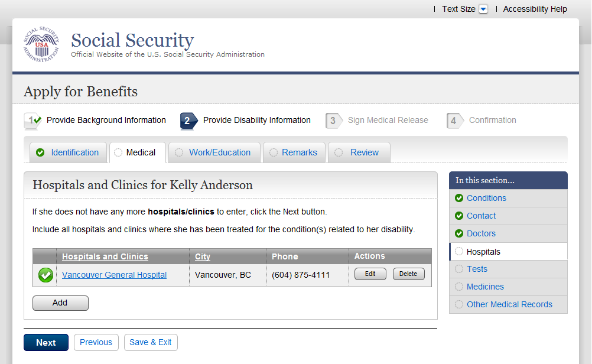Go to the Review tab
Screen dimensions: 592x364
pos(364,152)
